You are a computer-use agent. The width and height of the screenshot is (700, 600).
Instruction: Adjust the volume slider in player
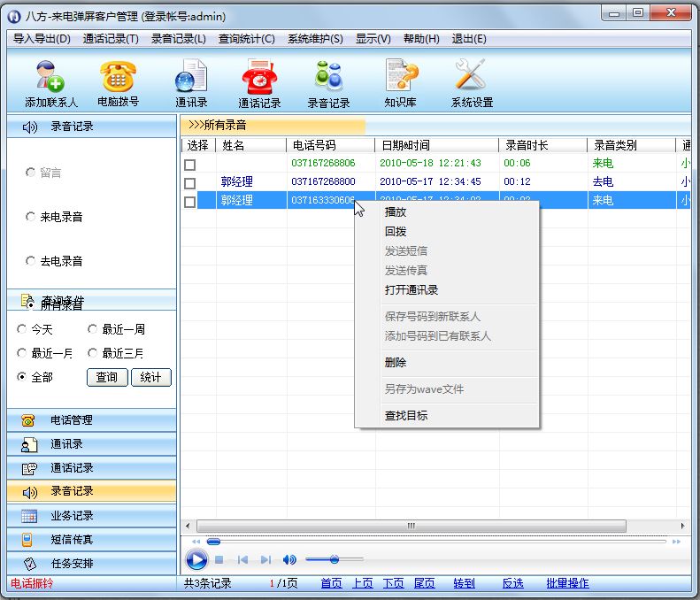335,559
